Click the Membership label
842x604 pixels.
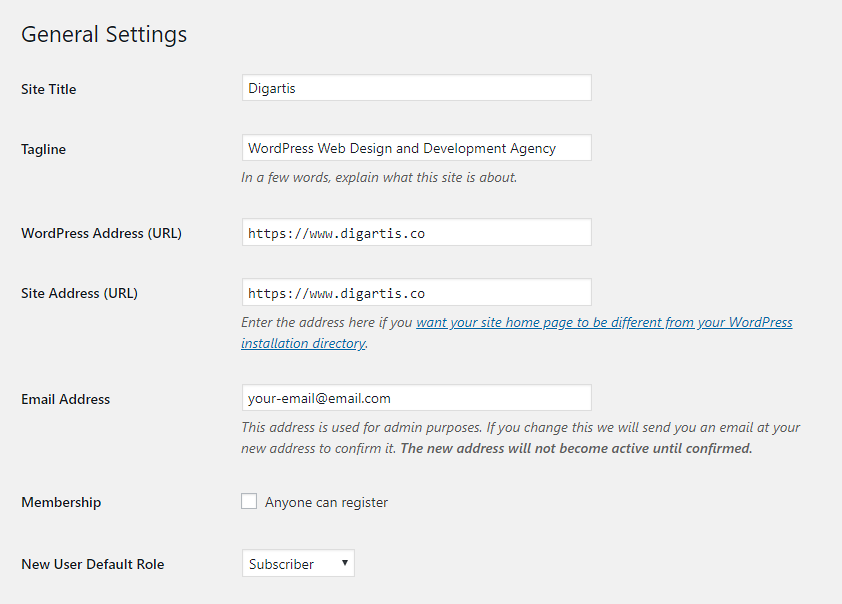[x=61, y=502]
